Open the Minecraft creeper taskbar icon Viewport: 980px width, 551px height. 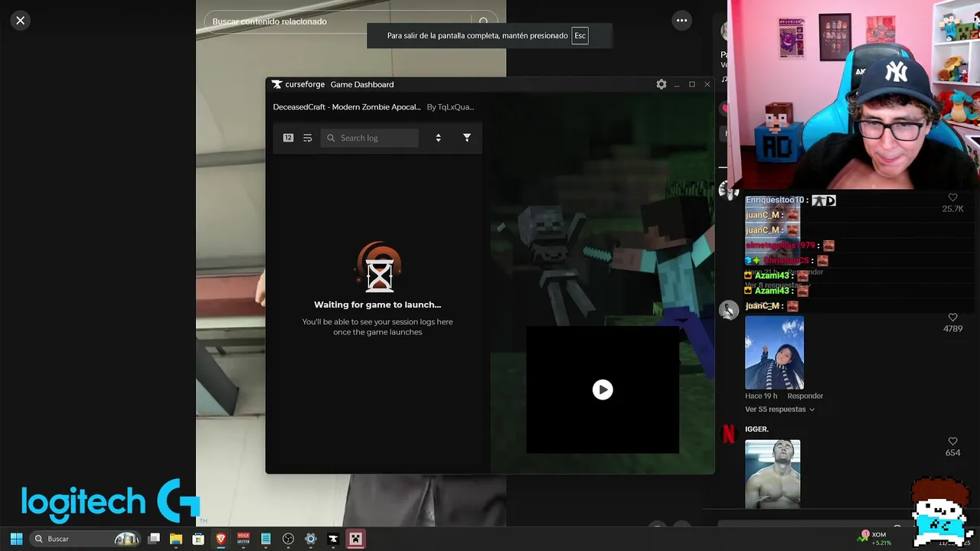pos(355,539)
